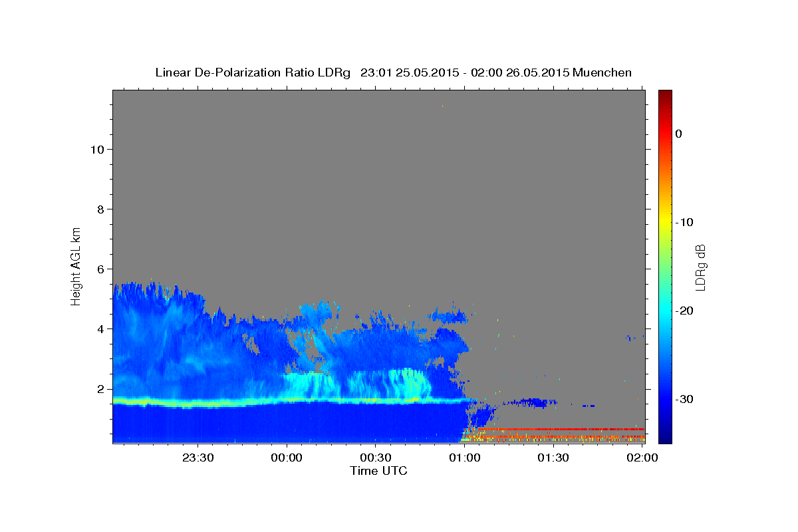Click the height tick label 4

tap(99, 329)
